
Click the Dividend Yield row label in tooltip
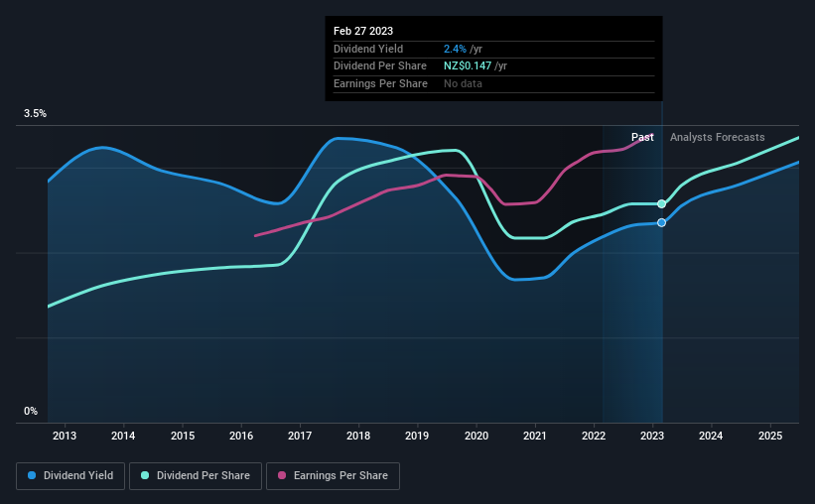click(368, 49)
